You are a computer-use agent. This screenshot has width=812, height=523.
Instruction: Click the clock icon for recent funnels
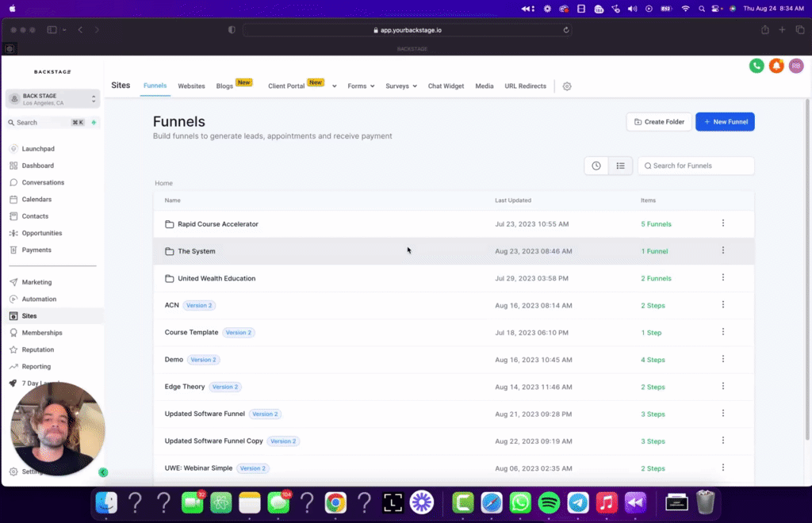click(x=596, y=166)
